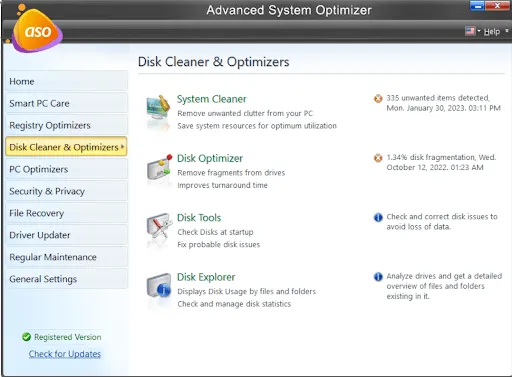The image size is (512, 377).
Task: Click the Disk Optimizer title link
Action: pyautogui.click(x=210, y=158)
